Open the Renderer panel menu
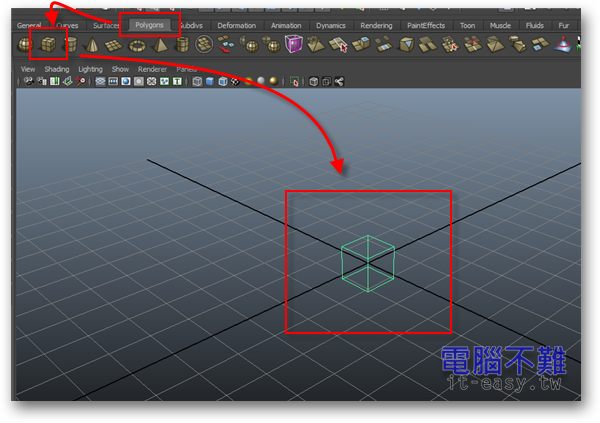Screen dimensions: 600x423 tap(152, 69)
